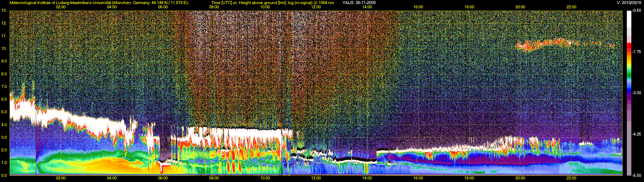Select the 06:00 label on the top time axis

163,7
